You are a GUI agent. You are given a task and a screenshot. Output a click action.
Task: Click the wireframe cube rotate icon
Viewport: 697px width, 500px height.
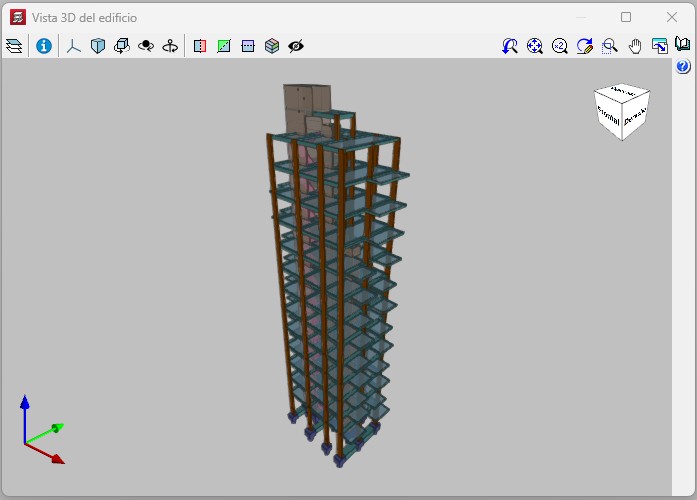point(121,46)
